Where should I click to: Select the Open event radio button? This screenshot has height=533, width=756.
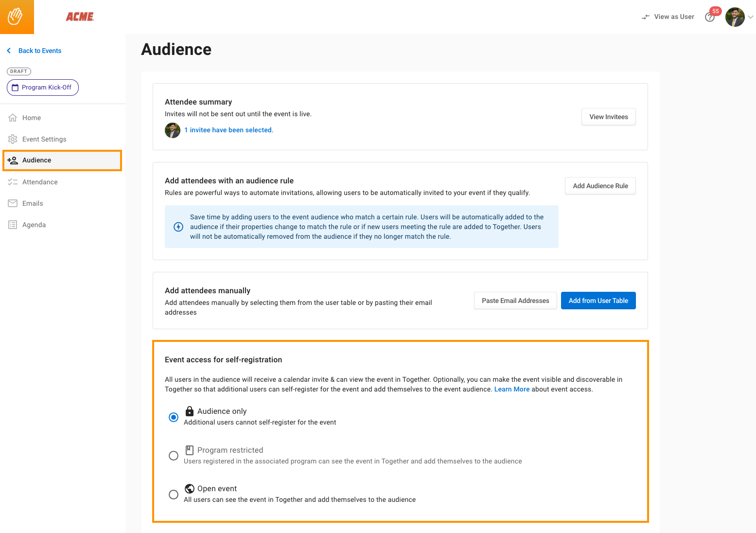point(174,495)
